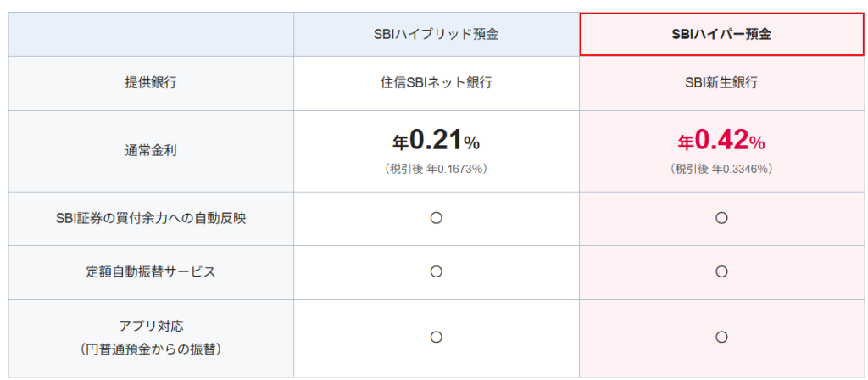The height and width of the screenshot is (380, 868).
Task: Click the 税引後 年0.1673% note
Action: tap(436, 169)
